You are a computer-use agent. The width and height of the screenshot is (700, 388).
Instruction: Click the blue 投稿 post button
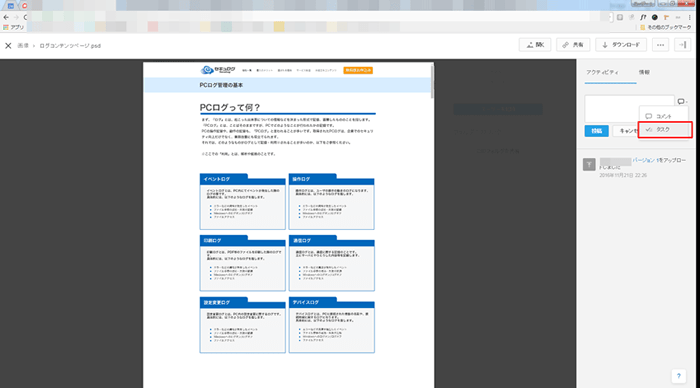tap(596, 131)
